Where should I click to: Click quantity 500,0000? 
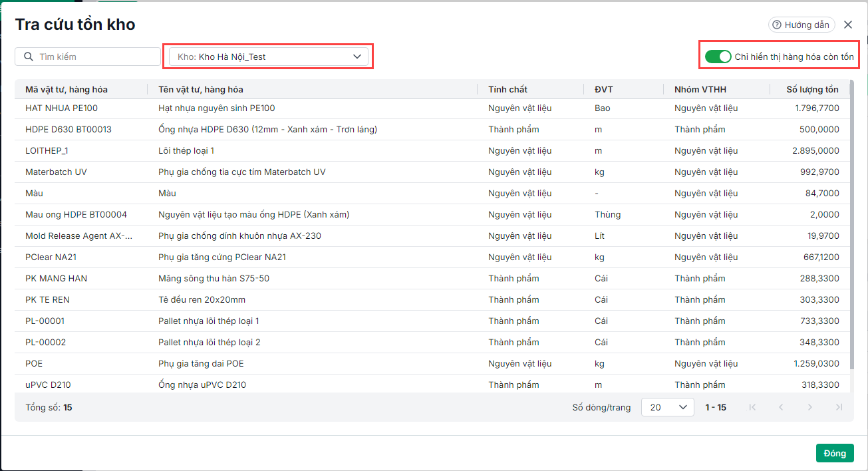(819, 129)
